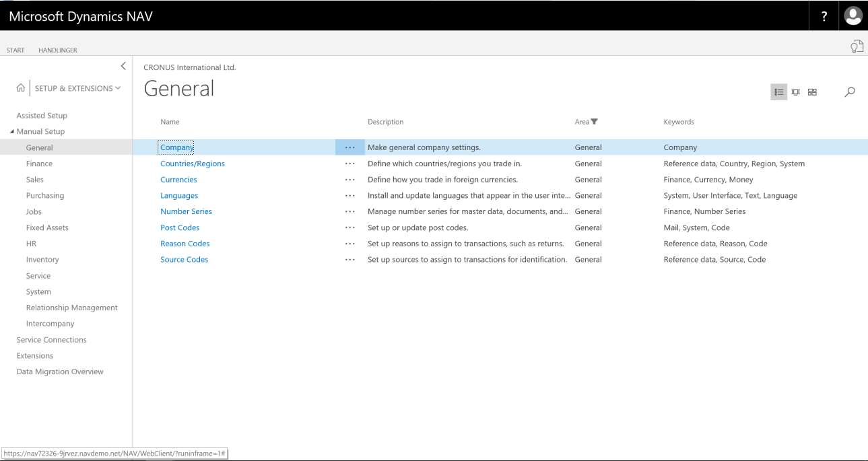Click 'Mail, System, Code' keywords cell
868x461 pixels.
[x=697, y=227]
